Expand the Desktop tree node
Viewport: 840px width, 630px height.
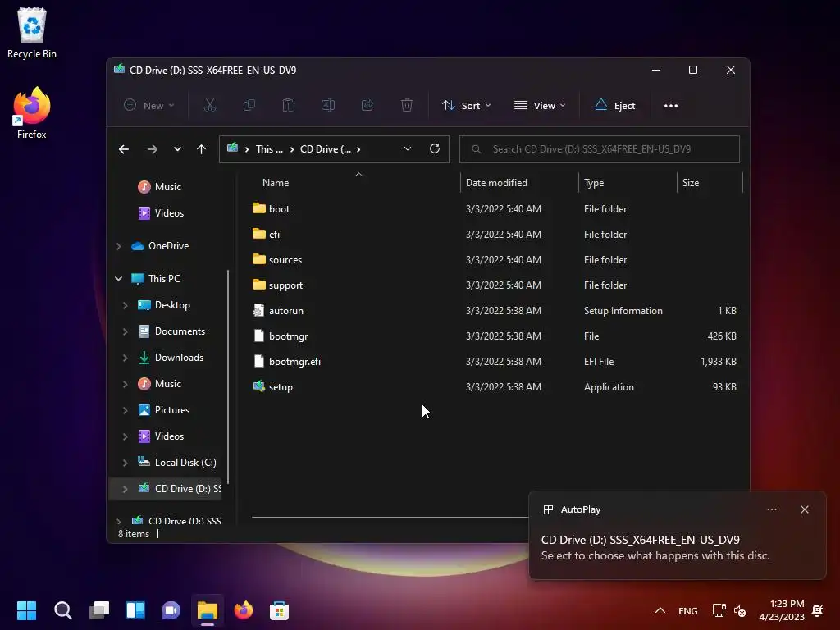point(126,305)
